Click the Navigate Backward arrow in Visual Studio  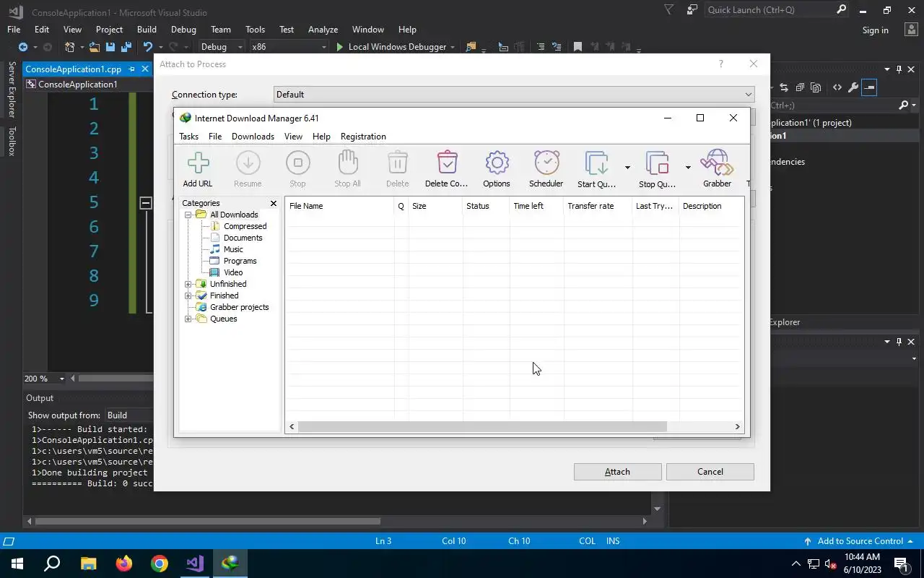pyautogui.click(x=23, y=47)
